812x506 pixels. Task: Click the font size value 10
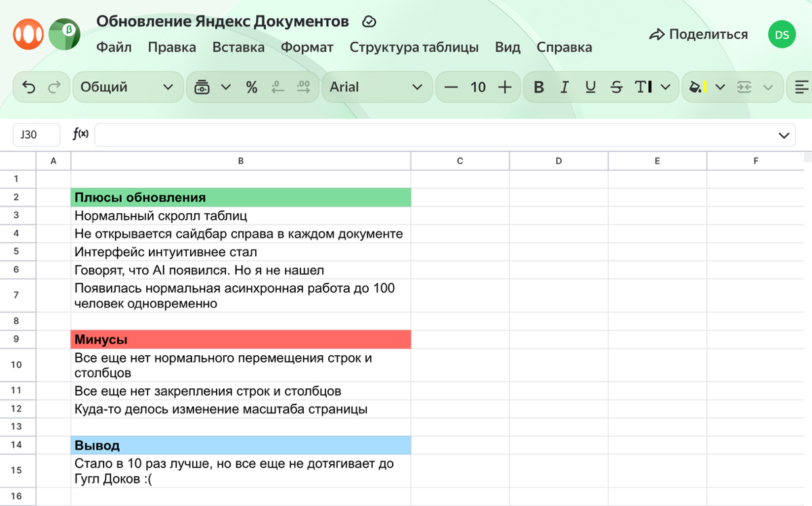478,87
